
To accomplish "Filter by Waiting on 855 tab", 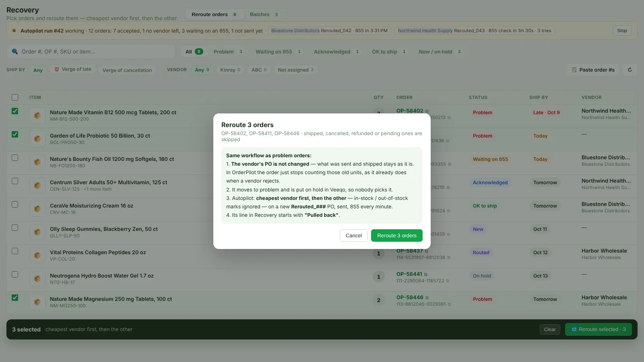I will (x=278, y=51).
